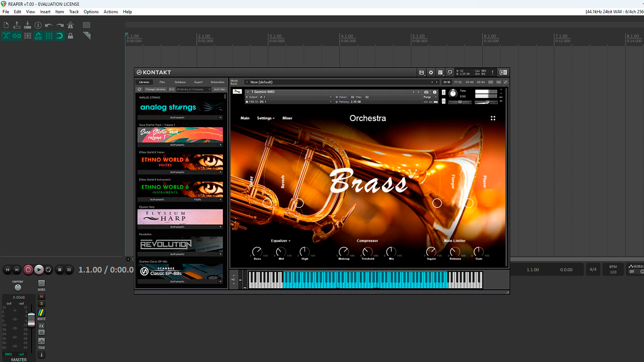Click the Tune knob in instrument header
Image resolution: width=644 pixels, height=362 pixels.
point(453,93)
